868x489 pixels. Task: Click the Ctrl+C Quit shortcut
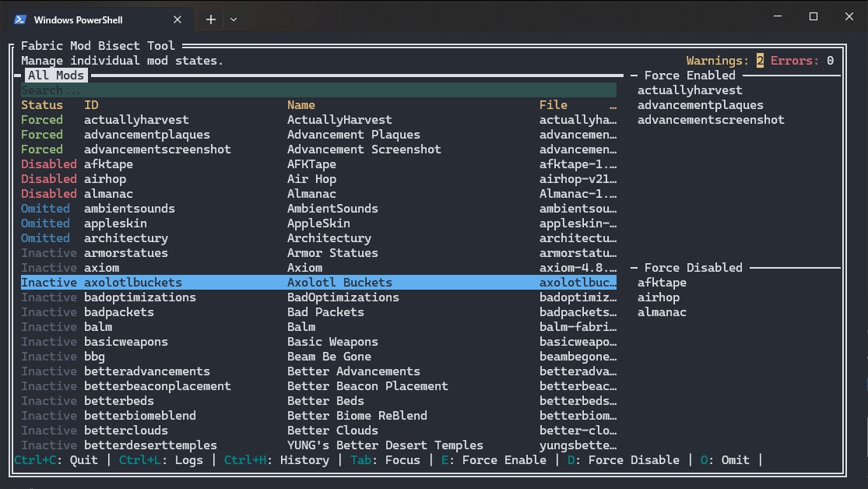[56, 460]
